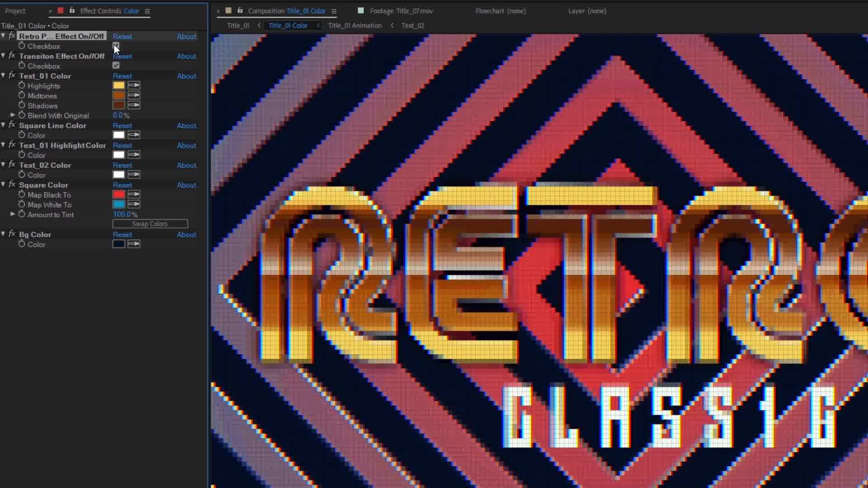Screen dimensions: 868x488
Task: Reset the Square Color effect
Action: [x=122, y=185]
